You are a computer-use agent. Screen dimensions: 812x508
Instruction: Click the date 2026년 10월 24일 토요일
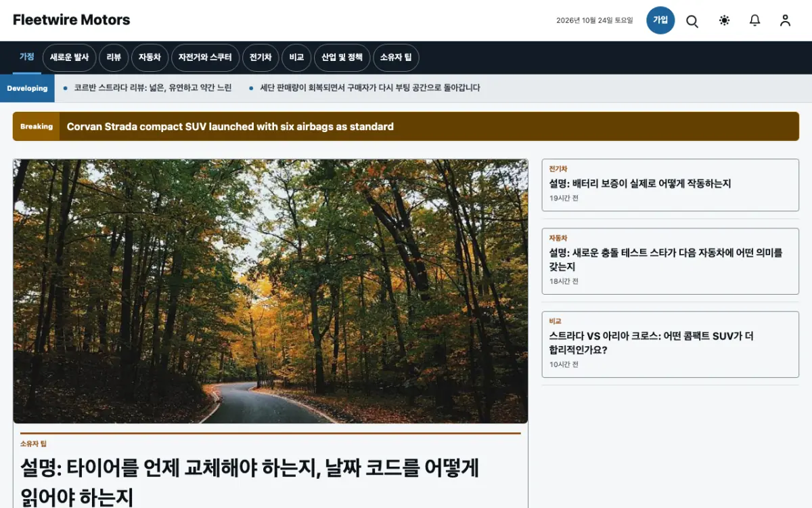[x=595, y=20]
